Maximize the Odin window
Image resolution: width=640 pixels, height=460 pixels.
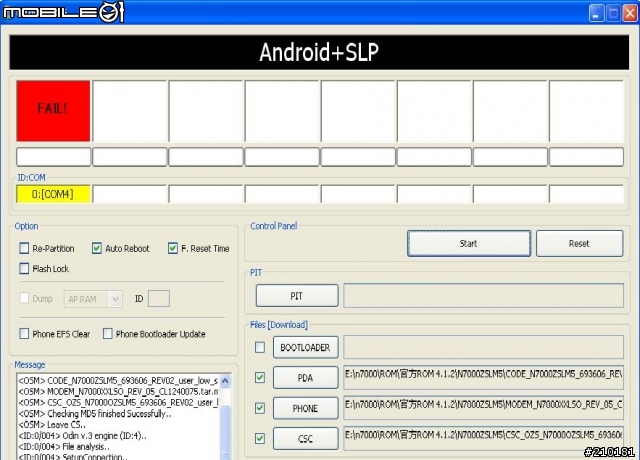click(613, 13)
